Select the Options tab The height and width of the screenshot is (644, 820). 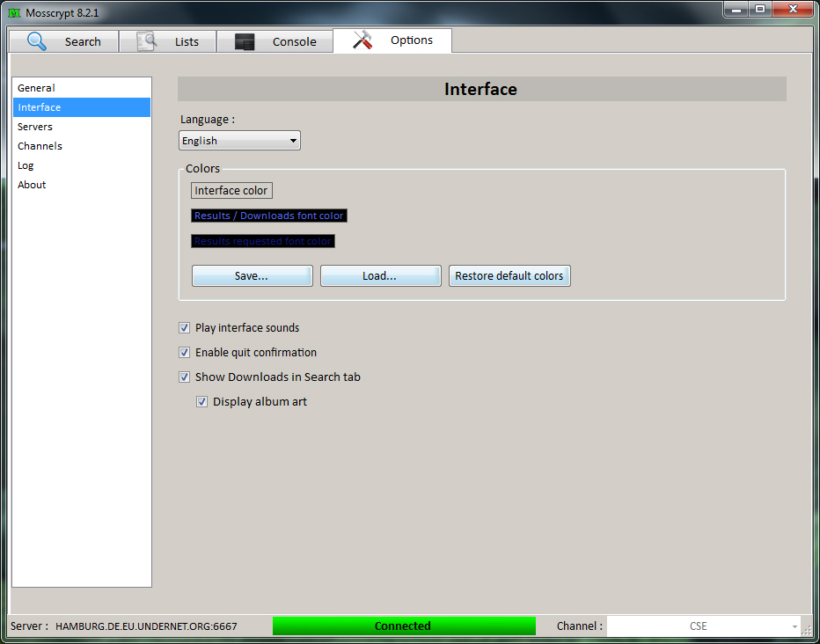[x=392, y=40]
